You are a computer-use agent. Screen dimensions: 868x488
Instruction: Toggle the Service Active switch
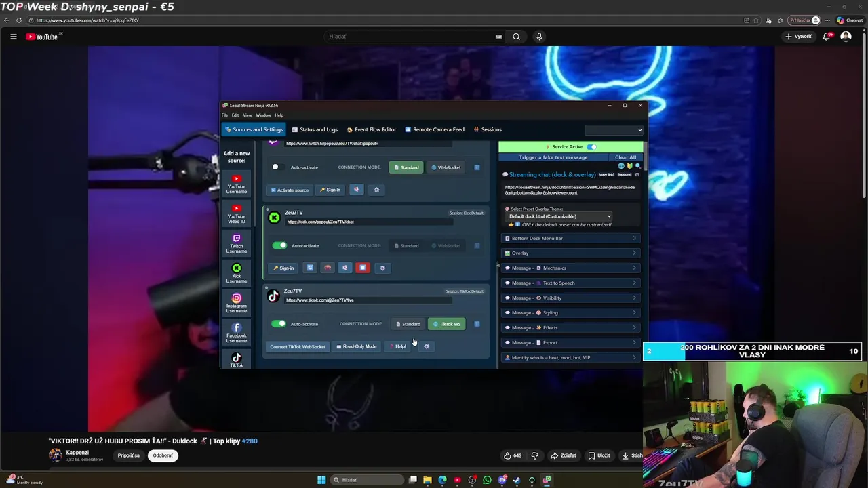(x=591, y=146)
